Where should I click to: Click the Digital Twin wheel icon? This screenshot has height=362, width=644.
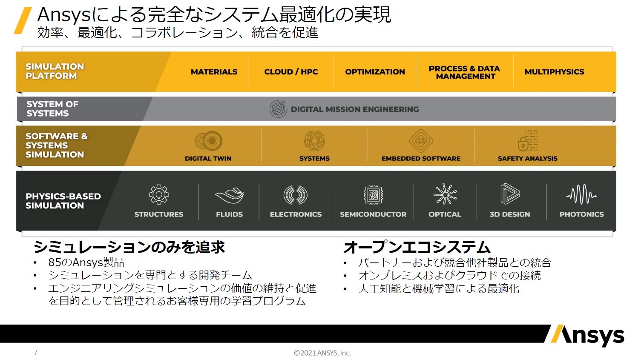208,141
